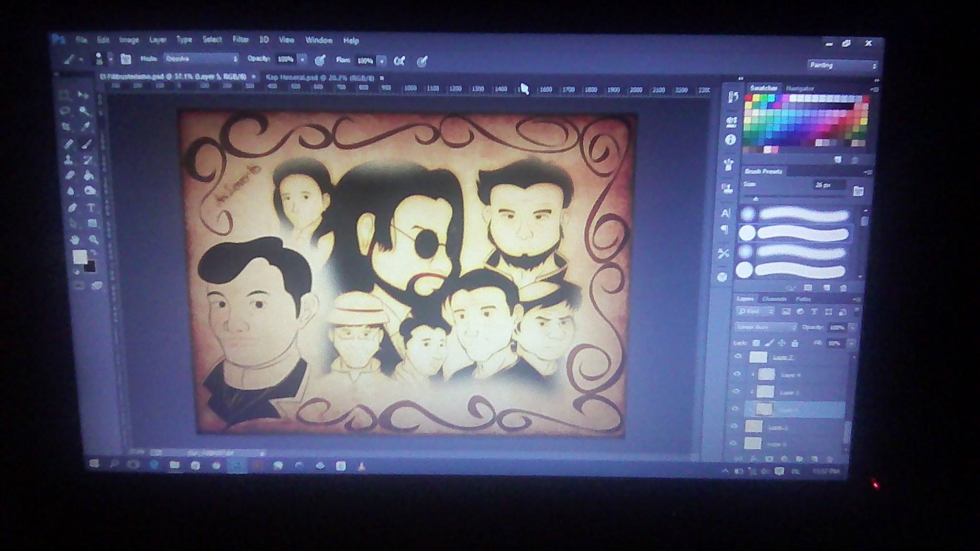Toggle visibility of the bottom layer
The image size is (980, 551).
734,443
